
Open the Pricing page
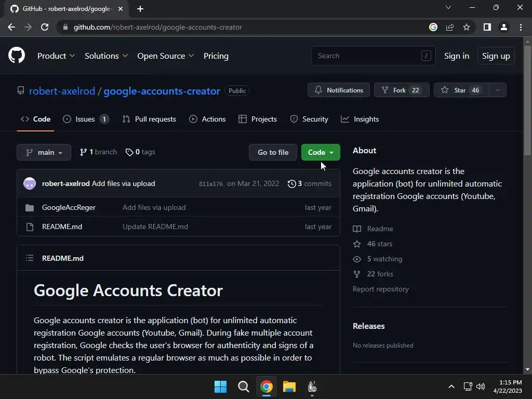[x=216, y=56]
